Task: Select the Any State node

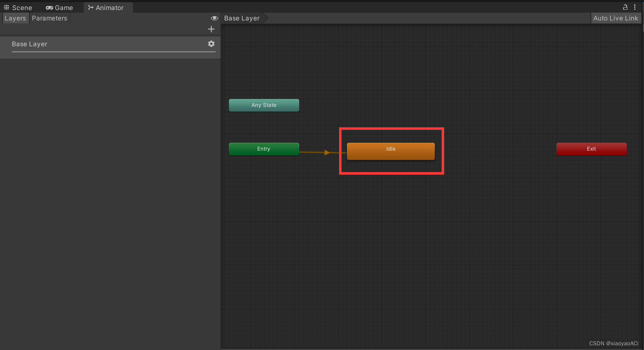Action: (x=264, y=105)
